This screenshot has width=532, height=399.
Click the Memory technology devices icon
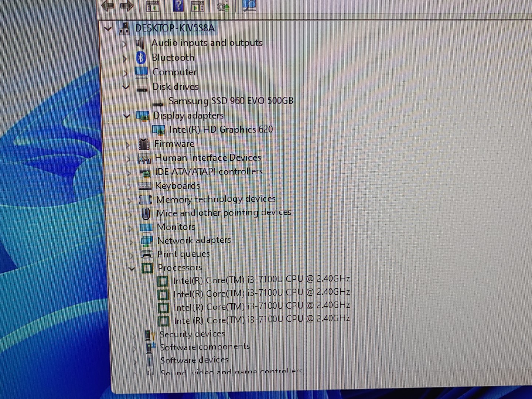pyautogui.click(x=145, y=200)
